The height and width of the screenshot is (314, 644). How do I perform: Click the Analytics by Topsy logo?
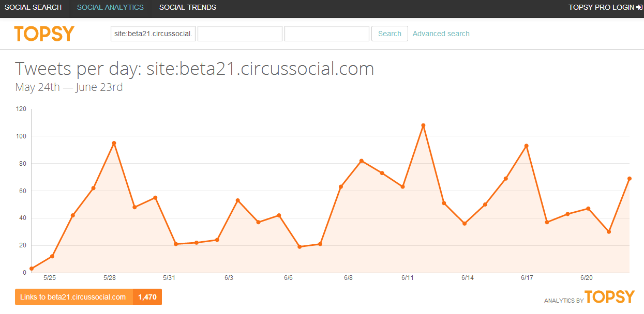pyautogui.click(x=609, y=297)
